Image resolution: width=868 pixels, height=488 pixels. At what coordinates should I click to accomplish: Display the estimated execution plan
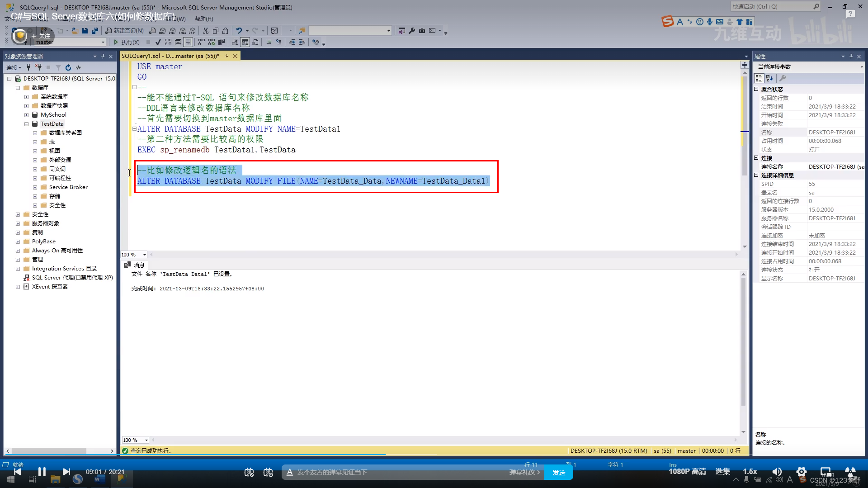pos(168,42)
